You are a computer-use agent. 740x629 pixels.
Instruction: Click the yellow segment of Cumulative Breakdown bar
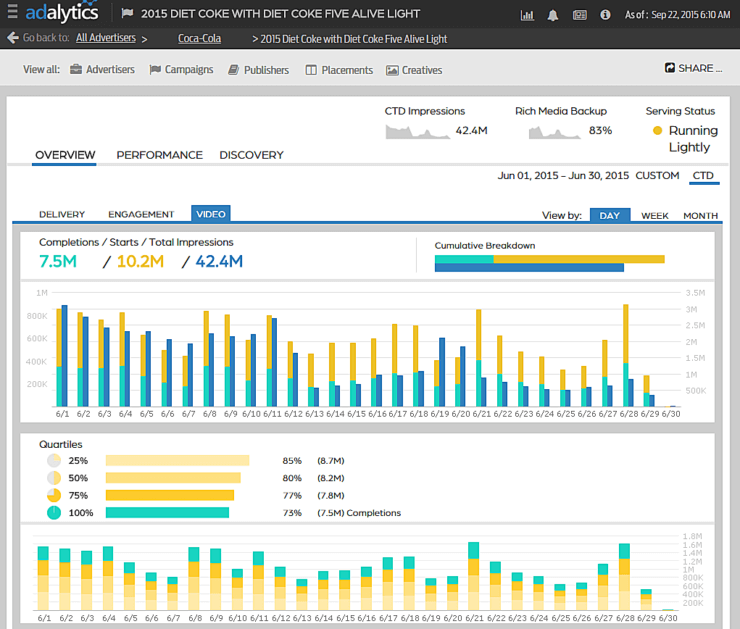579,259
